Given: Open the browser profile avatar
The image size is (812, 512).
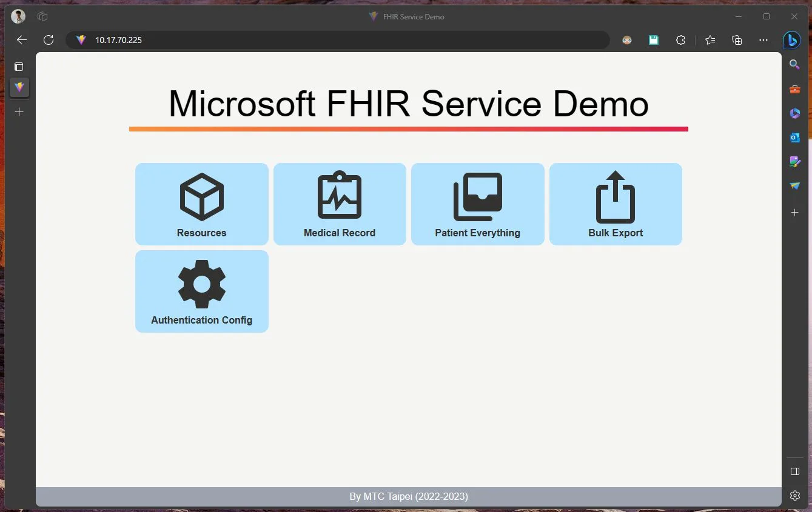Looking at the screenshot, I should point(18,16).
